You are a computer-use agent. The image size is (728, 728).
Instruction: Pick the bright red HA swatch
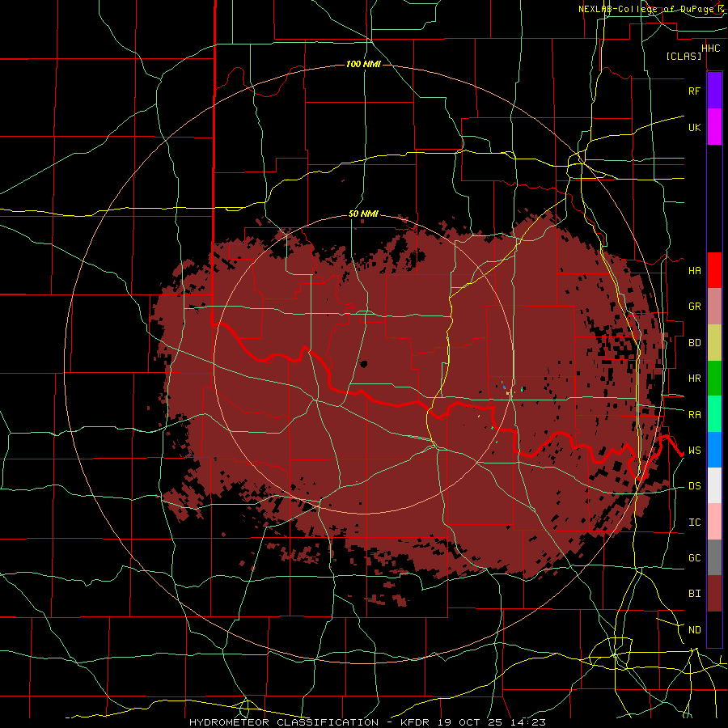[714, 270]
